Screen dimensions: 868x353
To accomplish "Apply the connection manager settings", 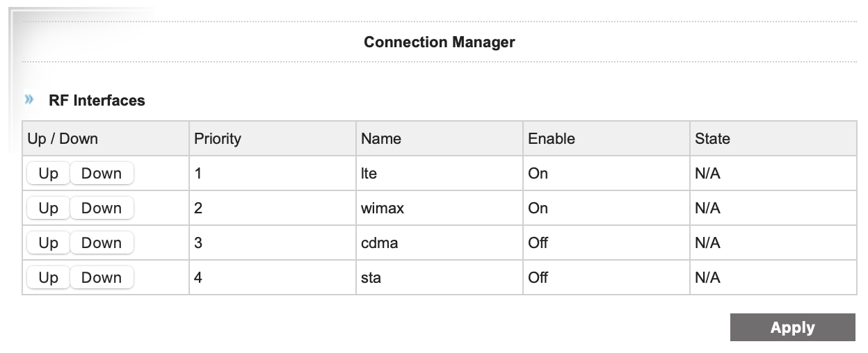I will (x=792, y=328).
